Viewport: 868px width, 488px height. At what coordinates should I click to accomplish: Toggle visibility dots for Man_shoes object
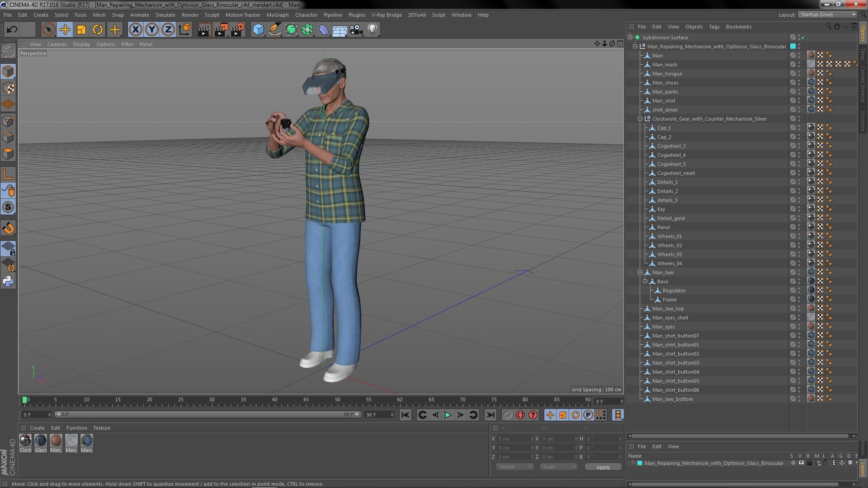[799, 83]
